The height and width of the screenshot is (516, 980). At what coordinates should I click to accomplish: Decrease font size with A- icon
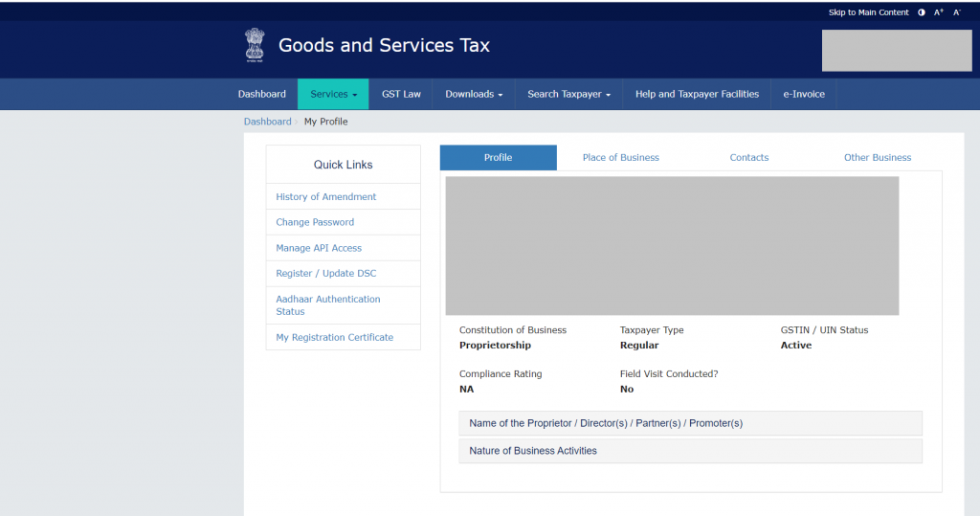[957, 12]
